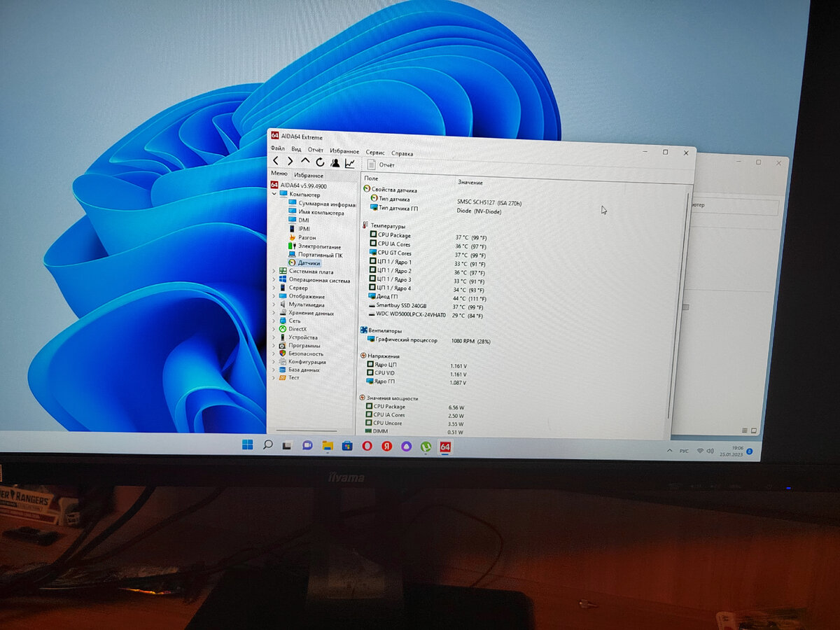Click the Тест tree icon

pyautogui.click(x=282, y=378)
